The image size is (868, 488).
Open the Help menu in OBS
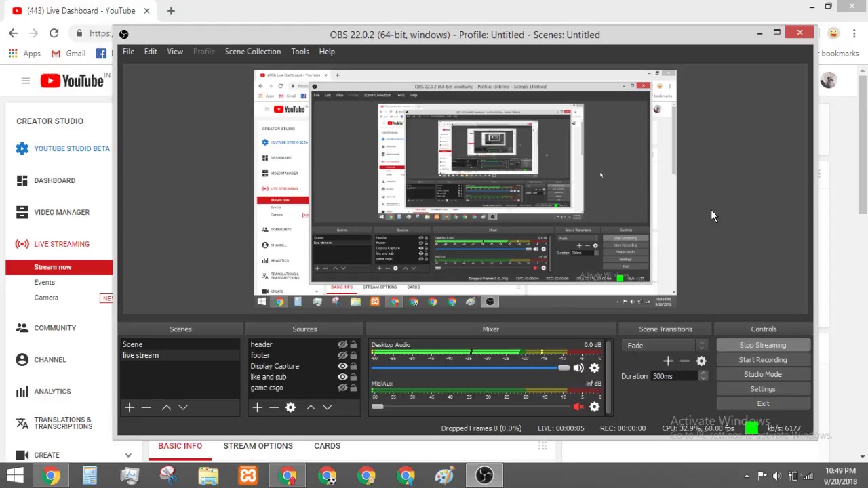(327, 52)
